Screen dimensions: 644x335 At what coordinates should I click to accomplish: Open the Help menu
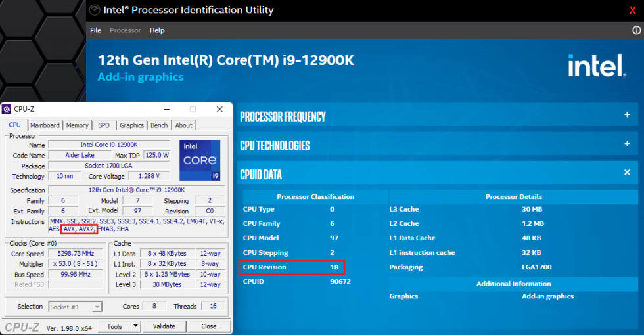tap(157, 30)
